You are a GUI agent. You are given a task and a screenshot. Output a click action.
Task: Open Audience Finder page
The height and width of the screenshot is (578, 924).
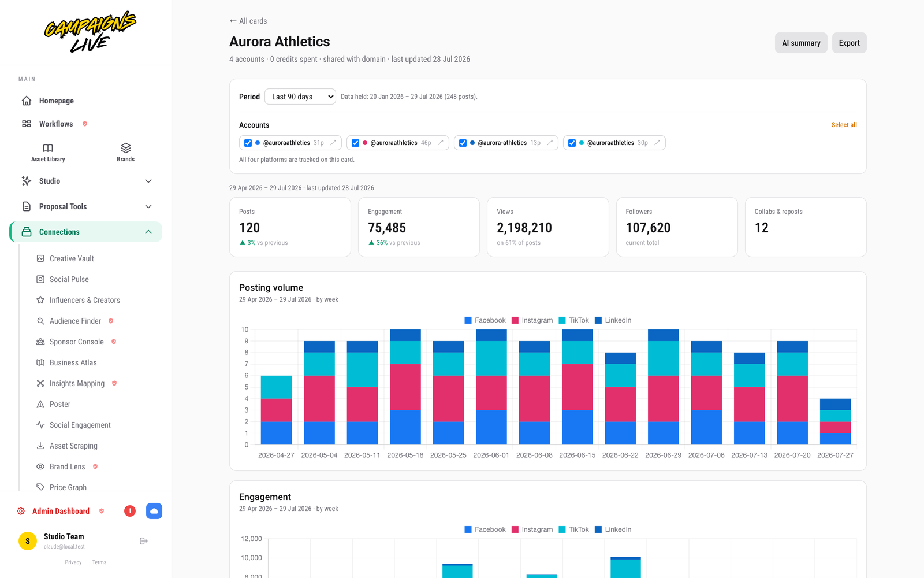(75, 321)
